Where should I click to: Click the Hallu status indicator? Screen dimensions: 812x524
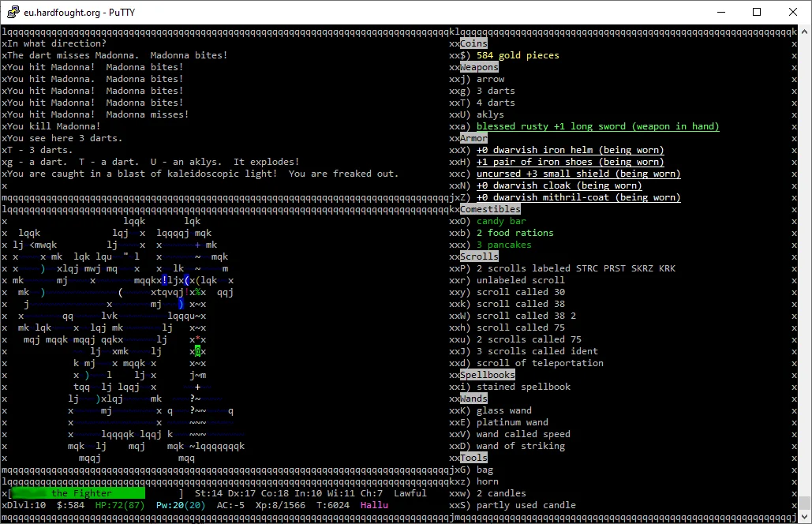coord(374,505)
